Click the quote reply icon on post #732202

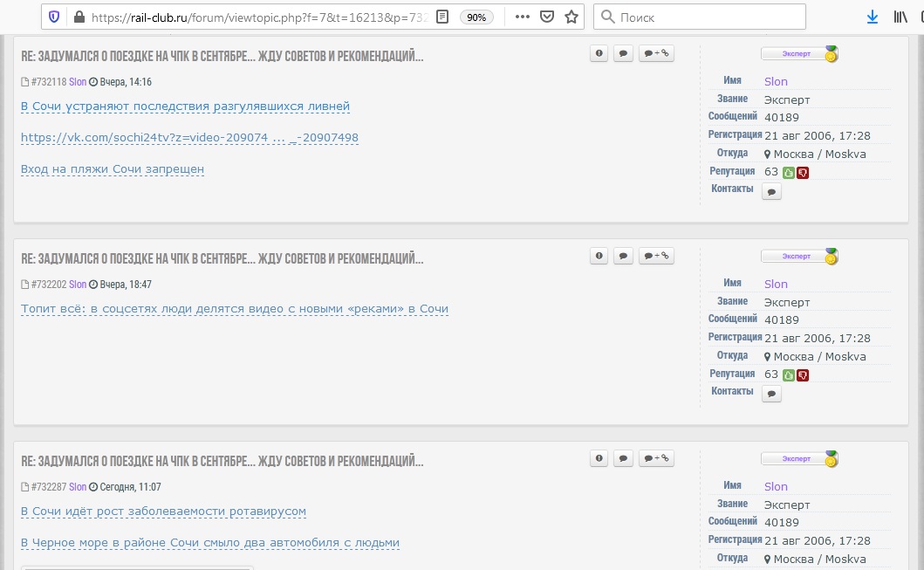pos(623,256)
